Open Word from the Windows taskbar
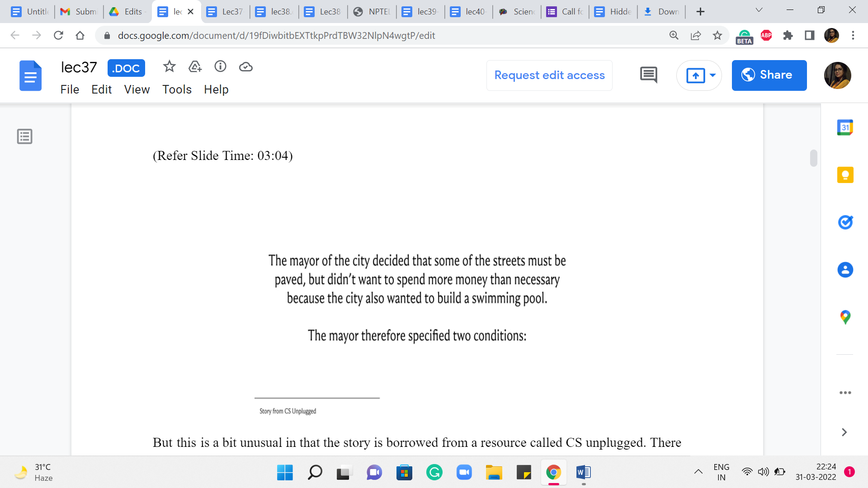Image resolution: width=868 pixels, height=488 pixels. tap(584, 473)
